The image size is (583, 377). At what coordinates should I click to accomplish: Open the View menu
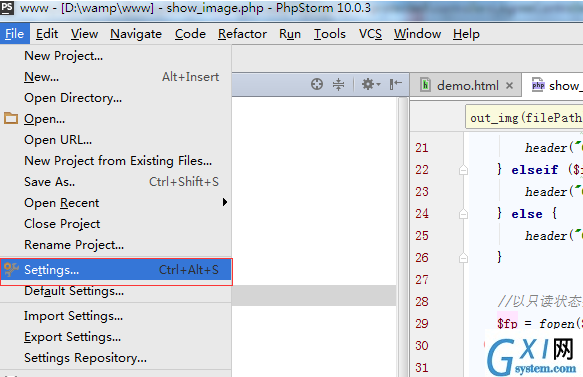pyautogui.click(x=84, y=34)
